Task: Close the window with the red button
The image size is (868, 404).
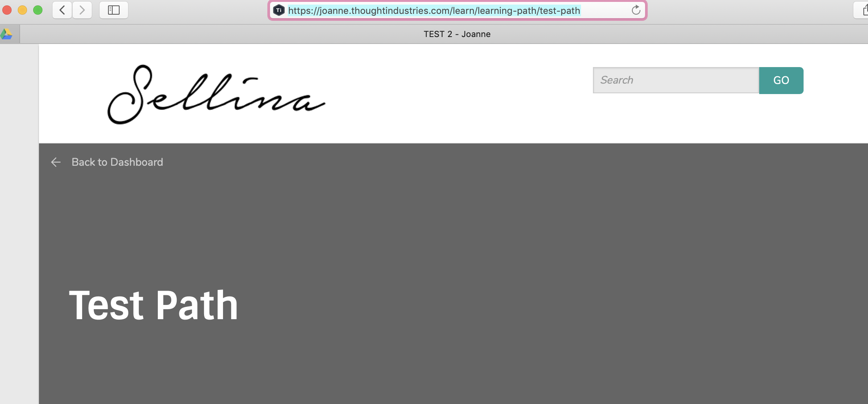Action: point(7,10)
